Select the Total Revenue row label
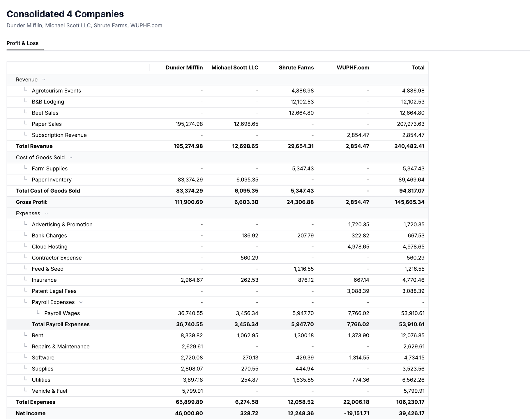The height and width of the screenshot is (420, 530). click(x=34, y=146)
